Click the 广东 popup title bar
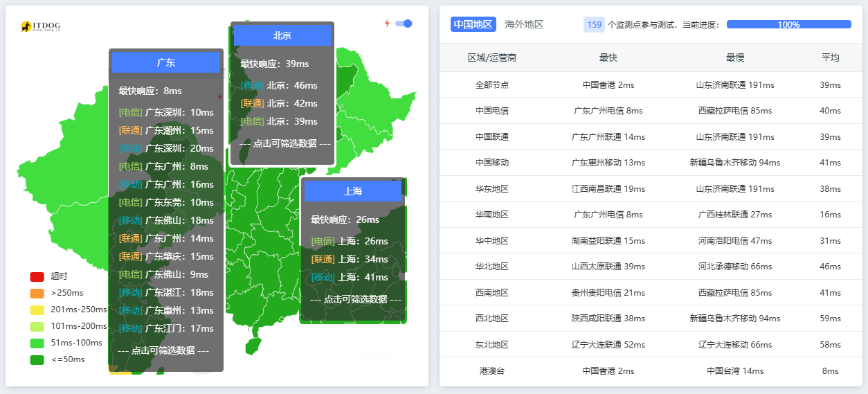Screen dimensions: 868x394 click(166, 62)
